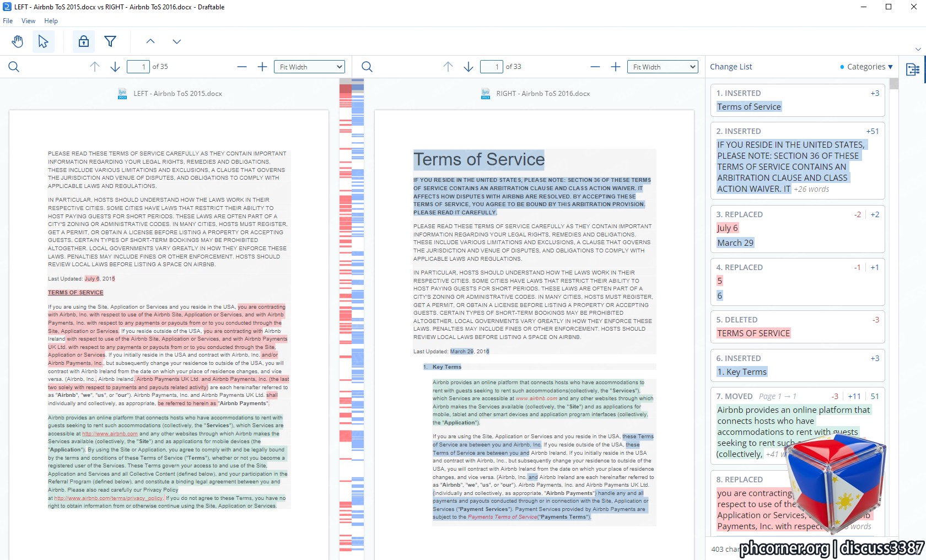
Task: Zoom out the right document
Action: pyautogui.click(x=595, y=67)
